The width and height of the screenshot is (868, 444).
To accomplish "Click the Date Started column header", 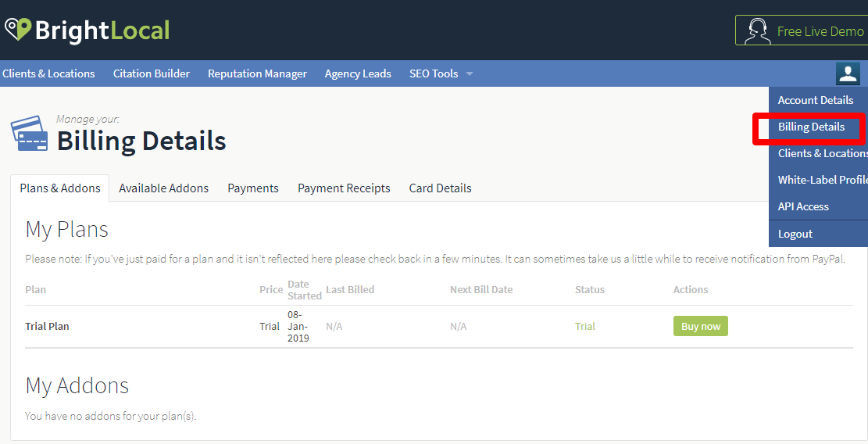I will point(305,289).
